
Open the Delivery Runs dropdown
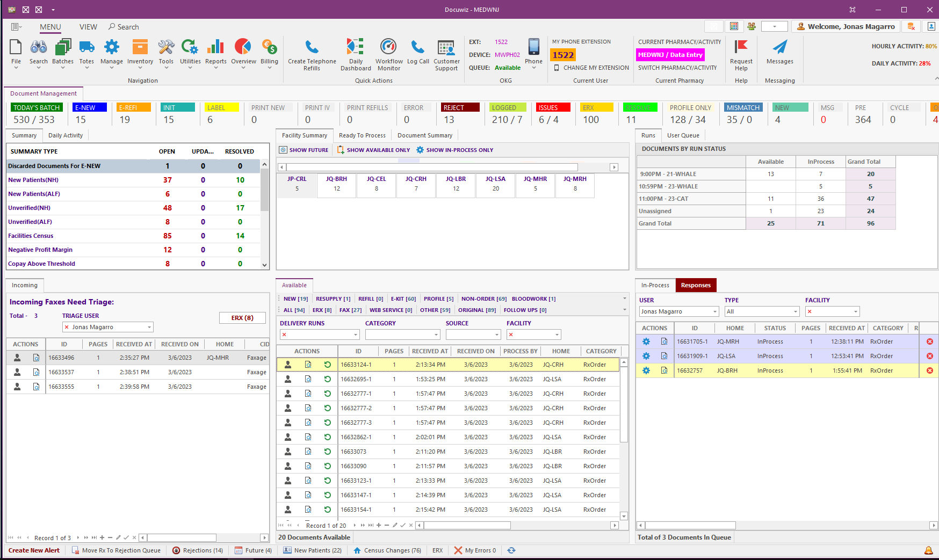356,334
